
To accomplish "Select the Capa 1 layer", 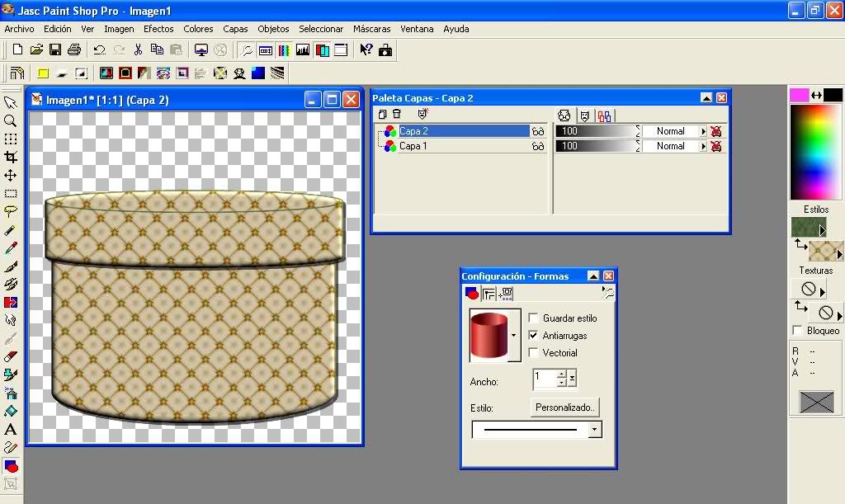I will click(x=413, y=146).
